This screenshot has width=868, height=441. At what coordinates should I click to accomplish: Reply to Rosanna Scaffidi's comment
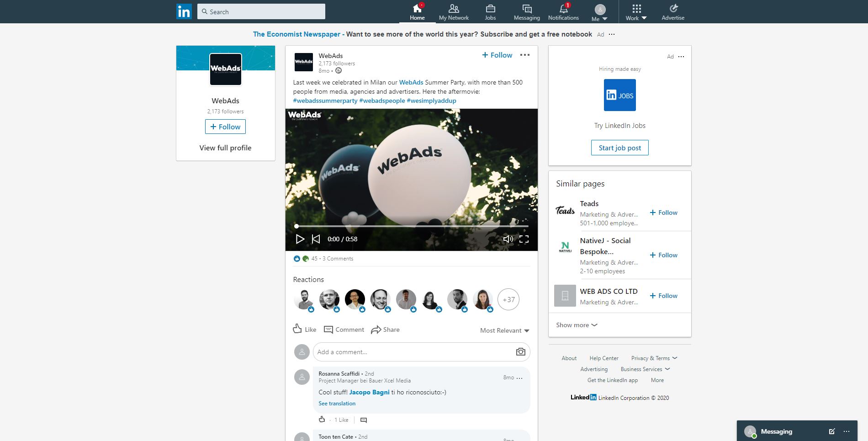364,420
